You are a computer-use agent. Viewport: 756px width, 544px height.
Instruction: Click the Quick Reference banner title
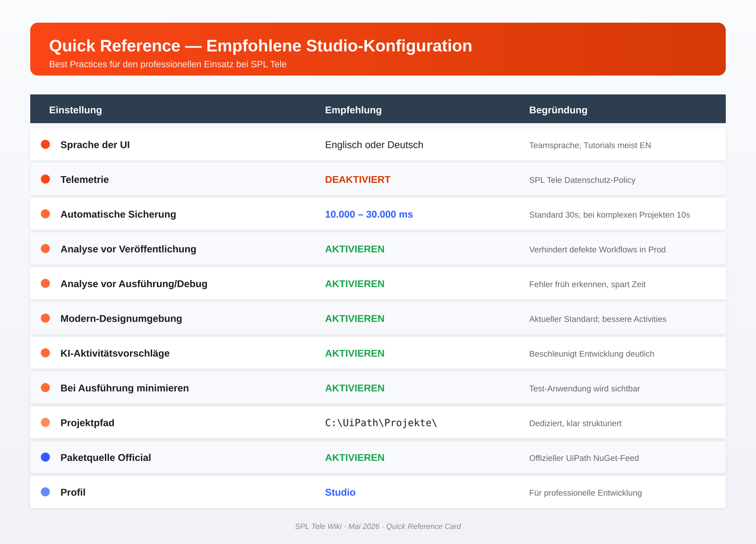pos(261,46)
